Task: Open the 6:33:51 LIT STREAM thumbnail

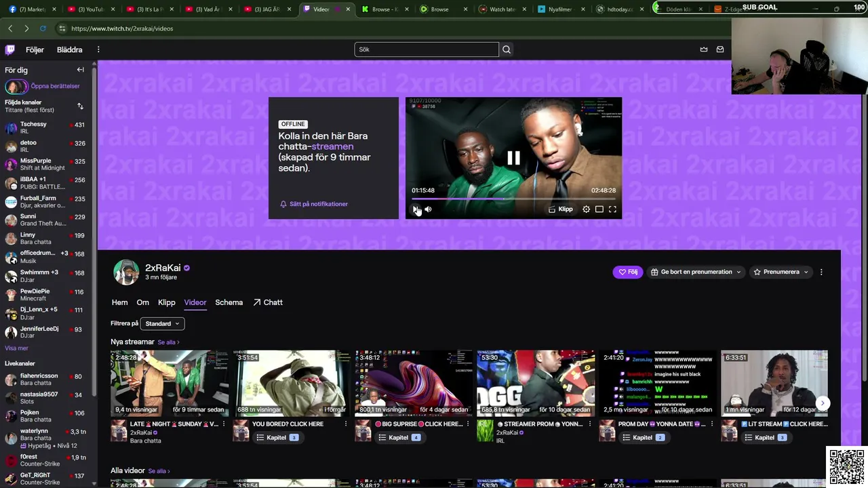Action: click(774, 383)
